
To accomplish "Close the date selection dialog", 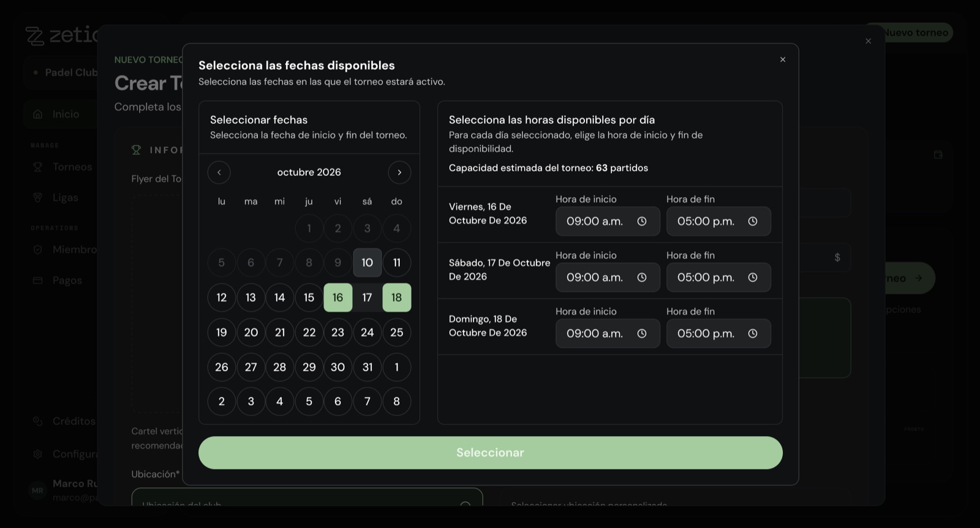I will pyautogui.click(x=783, y=59).
